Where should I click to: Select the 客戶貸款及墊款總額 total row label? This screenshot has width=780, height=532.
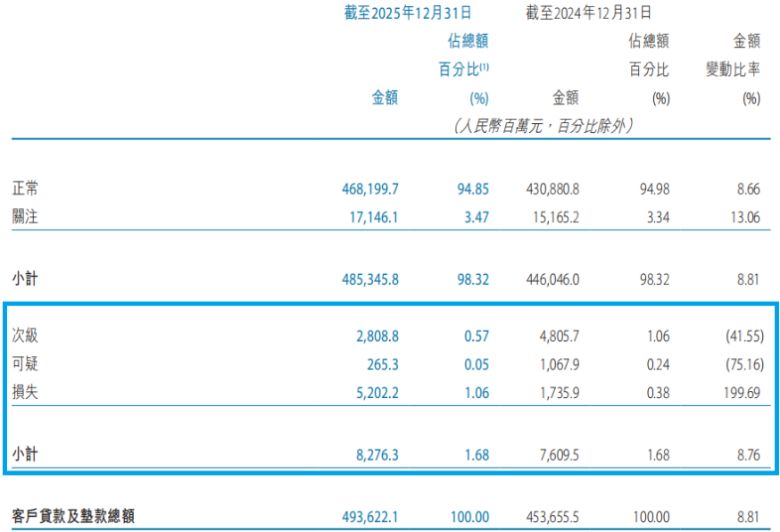click(x=75, y=516)
